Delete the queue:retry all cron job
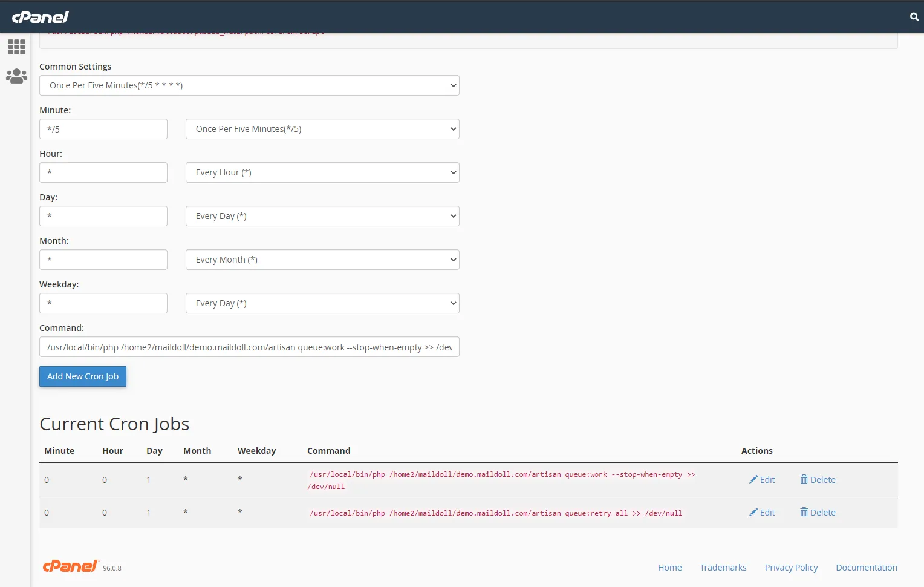The width and height of the screenshot is (924, 587). (x=818, y=513)
